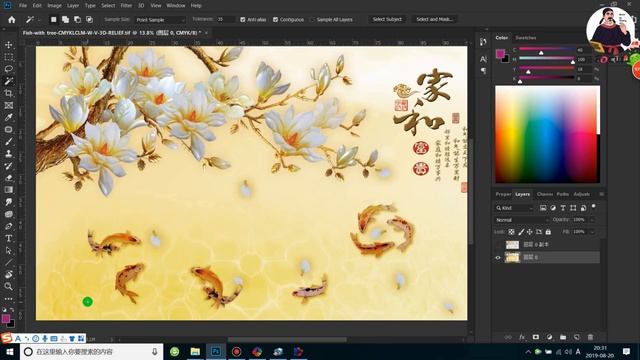Switch to the Paths tab

[x=562, y=194]
